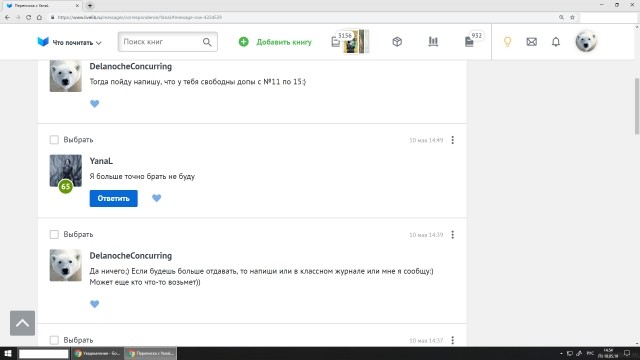Viewport: 640px width, 360px height.
Task: Open the mail messages envelope icon
Action: [x=531, y=42]
